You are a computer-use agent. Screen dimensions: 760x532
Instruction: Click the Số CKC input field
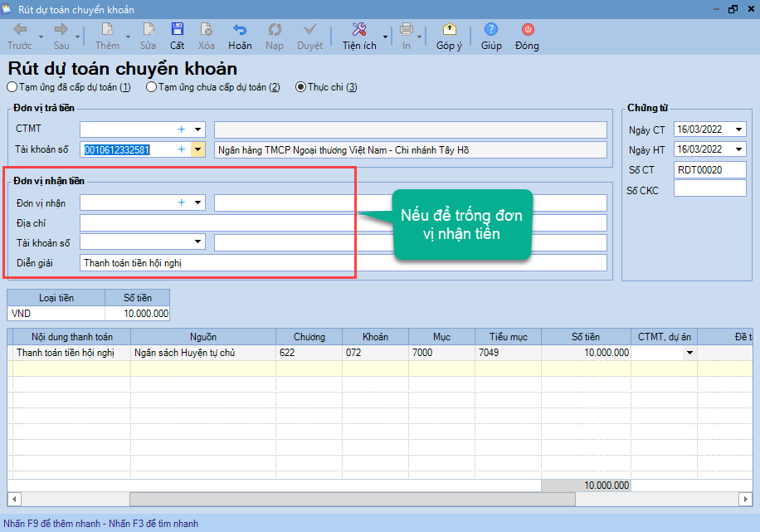(709, 190)
